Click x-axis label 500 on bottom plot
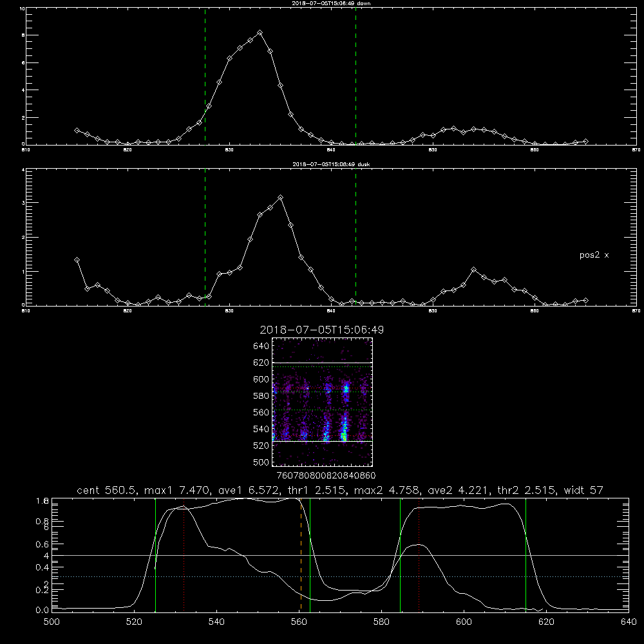This screenshot has height=644, width=644. (x=52, y=622)
